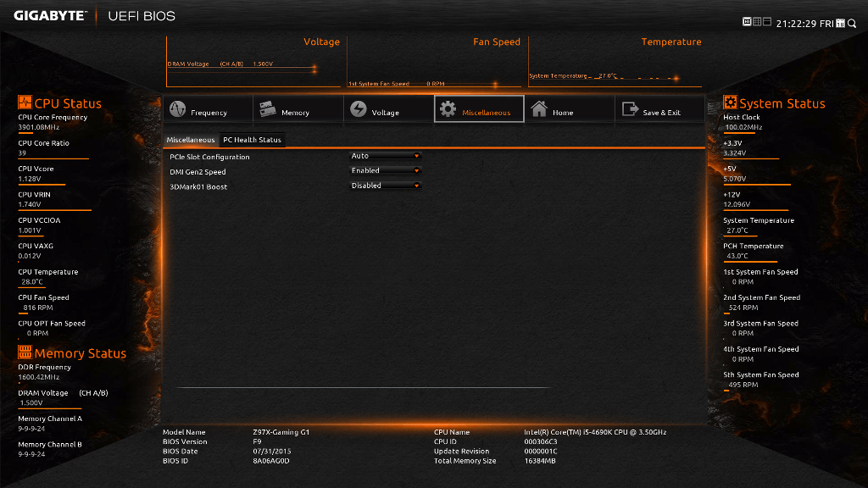
Task: Click the CPU Name i5-4690K text
Action: tap(595, 433)
